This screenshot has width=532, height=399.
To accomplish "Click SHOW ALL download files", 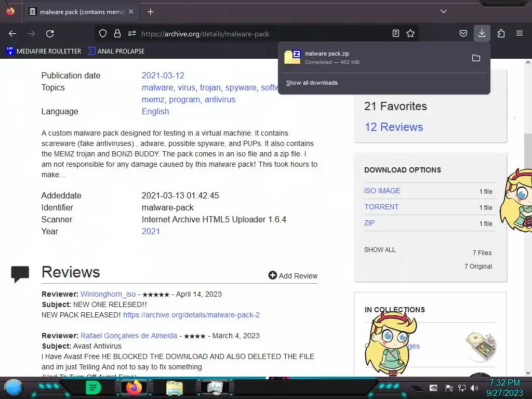I will pyautogui.click(x=380, y=250).
